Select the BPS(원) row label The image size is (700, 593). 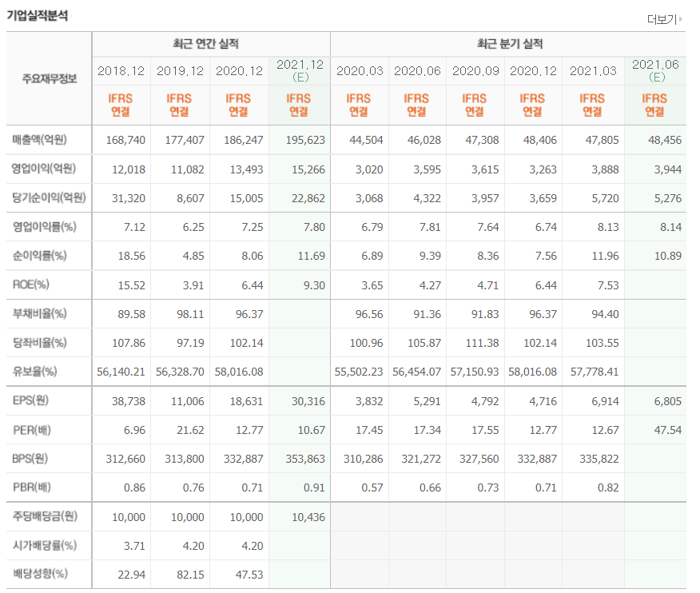(x=30, y=459)
